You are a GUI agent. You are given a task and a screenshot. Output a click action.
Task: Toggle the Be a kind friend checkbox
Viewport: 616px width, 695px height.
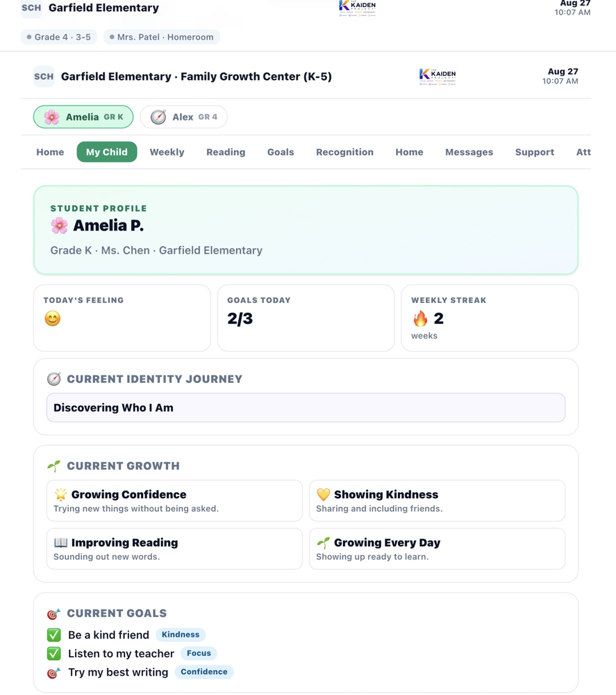(x=54, y=635)
